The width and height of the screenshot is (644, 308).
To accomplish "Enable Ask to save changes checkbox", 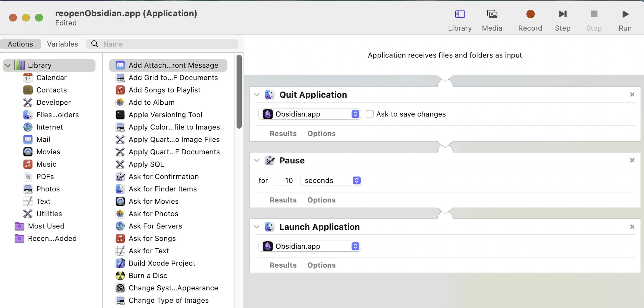I will point(369,114).
